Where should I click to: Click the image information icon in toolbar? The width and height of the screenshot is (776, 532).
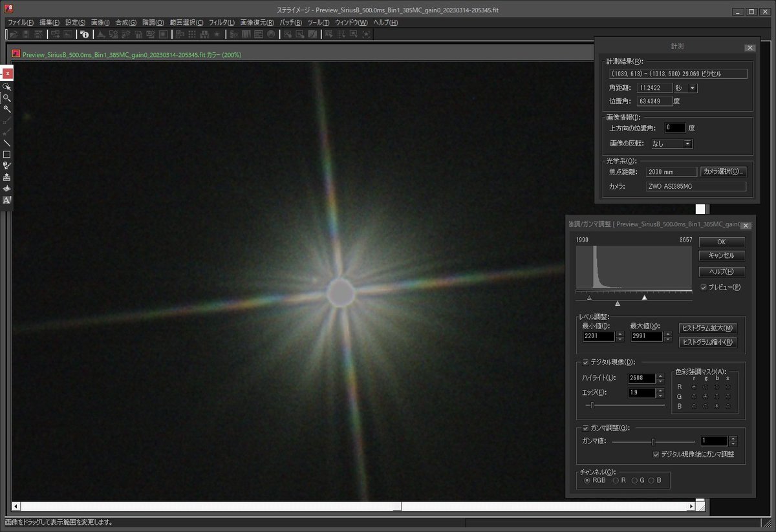coord(83,34)
